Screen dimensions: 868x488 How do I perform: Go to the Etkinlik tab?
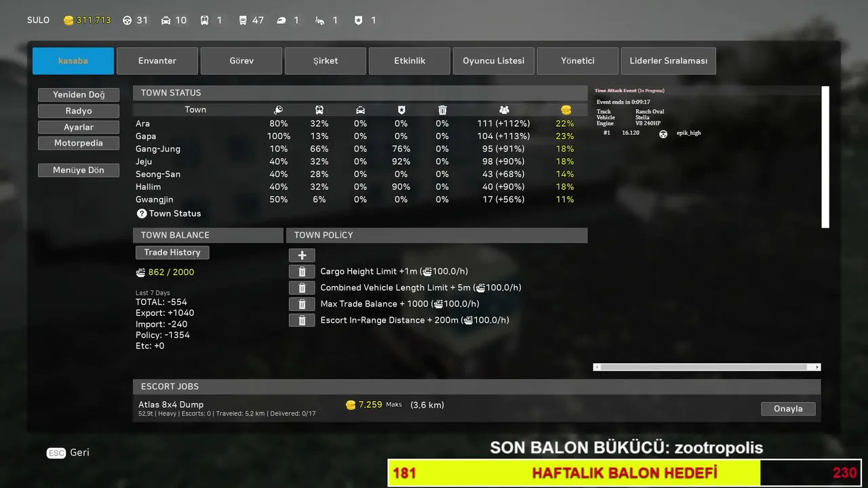tap(410, 61)
